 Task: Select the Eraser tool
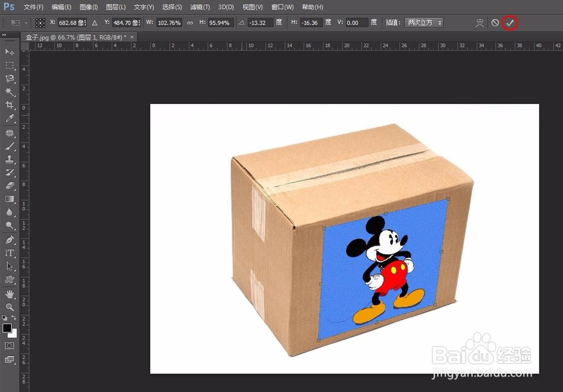pyautogui.click(x=10, y=186)
